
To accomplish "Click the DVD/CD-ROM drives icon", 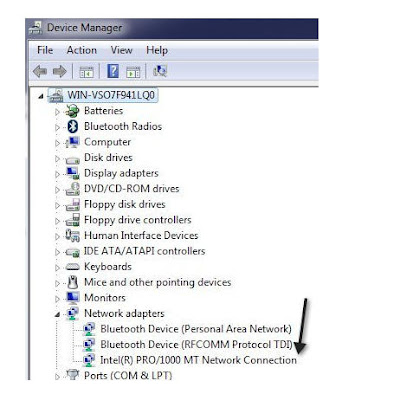I will (x=72, y=189).
